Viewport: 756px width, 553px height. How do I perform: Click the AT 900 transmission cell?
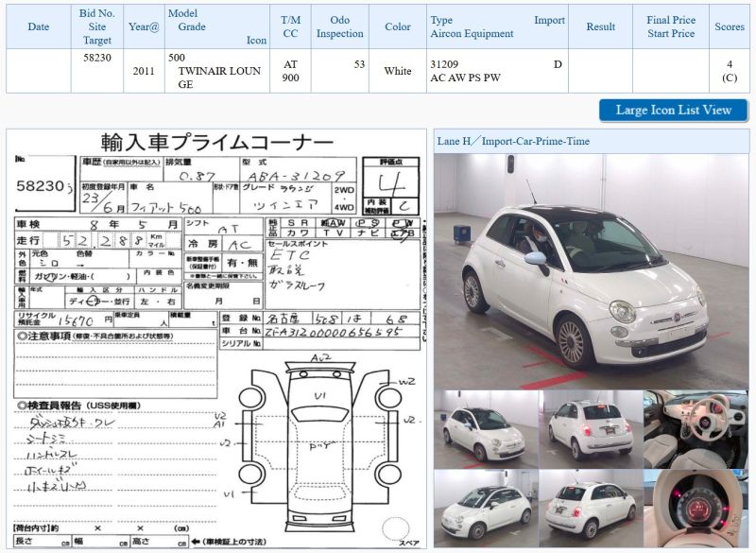tap(290, 71)
